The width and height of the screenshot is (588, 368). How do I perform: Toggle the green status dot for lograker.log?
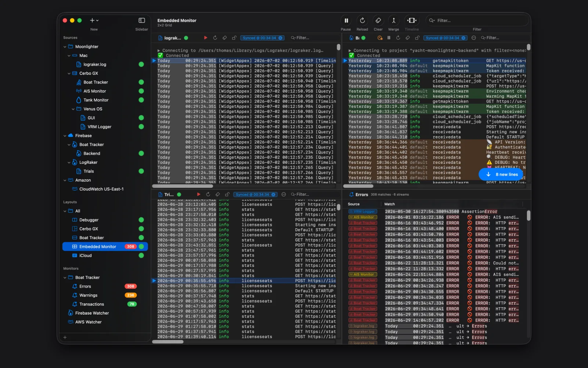[x=141, y=64]
